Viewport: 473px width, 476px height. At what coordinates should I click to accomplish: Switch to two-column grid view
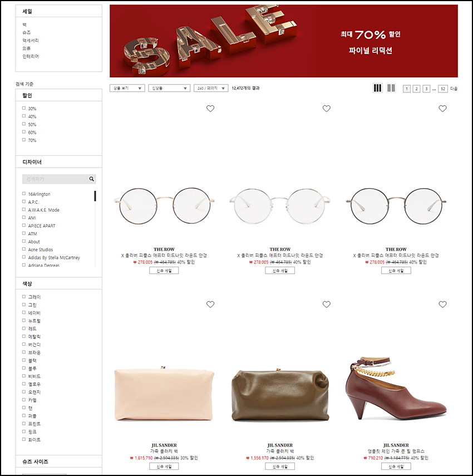(391, 88)
